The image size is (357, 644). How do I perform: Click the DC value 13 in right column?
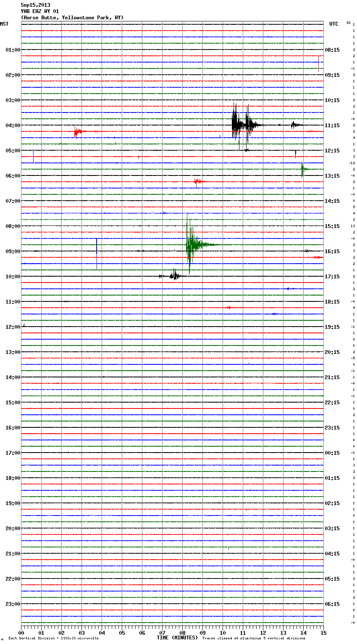tap(353, 226)
